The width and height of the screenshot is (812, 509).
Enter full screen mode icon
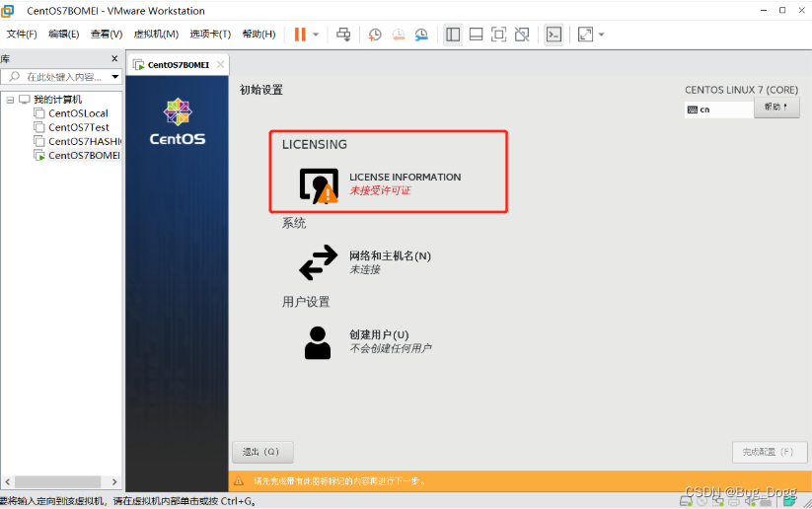click(498, 35)
